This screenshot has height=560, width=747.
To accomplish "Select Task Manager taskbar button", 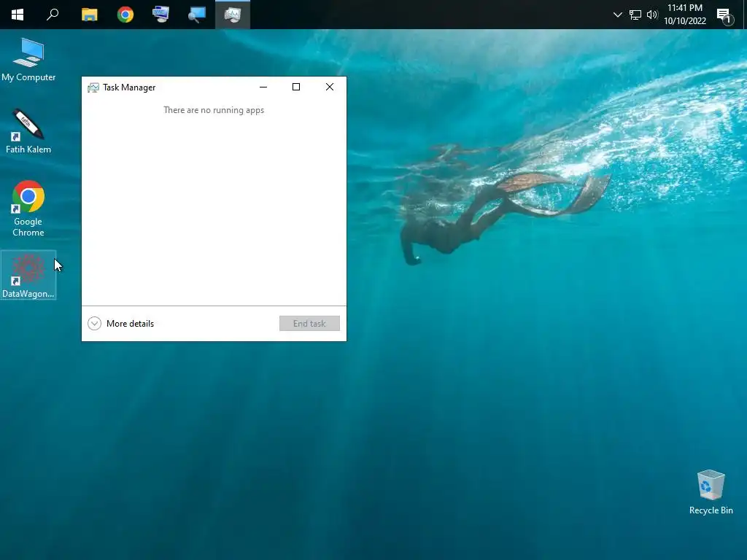I will 233,15.
